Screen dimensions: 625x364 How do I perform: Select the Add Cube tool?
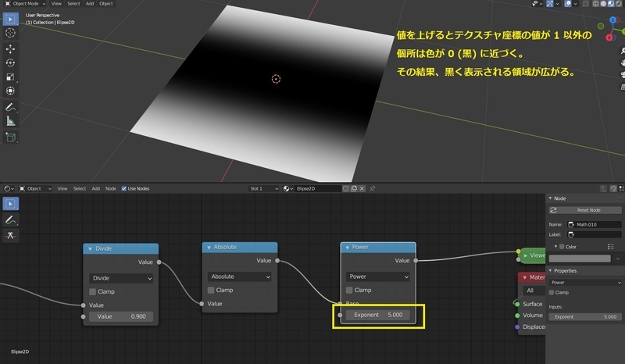tap(10, 137)
